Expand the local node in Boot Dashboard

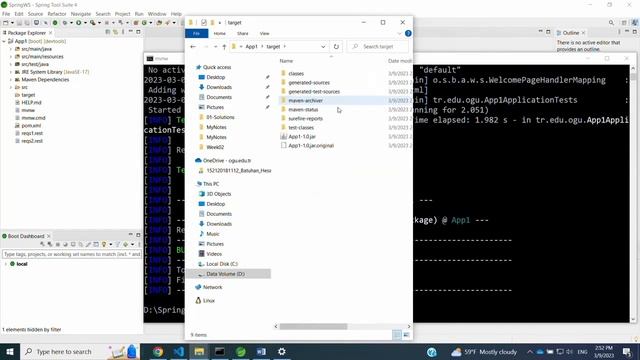[5, 264]
